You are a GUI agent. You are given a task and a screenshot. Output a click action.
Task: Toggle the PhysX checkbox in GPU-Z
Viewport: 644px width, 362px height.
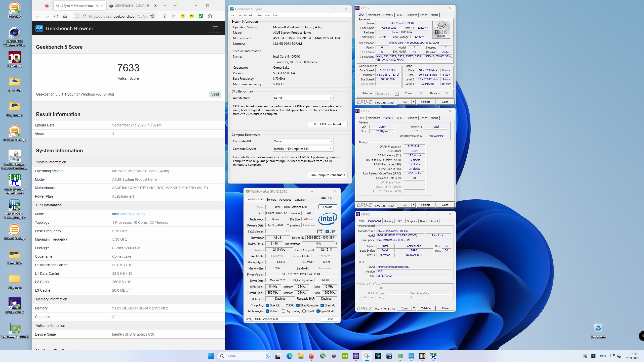point(304,311)
